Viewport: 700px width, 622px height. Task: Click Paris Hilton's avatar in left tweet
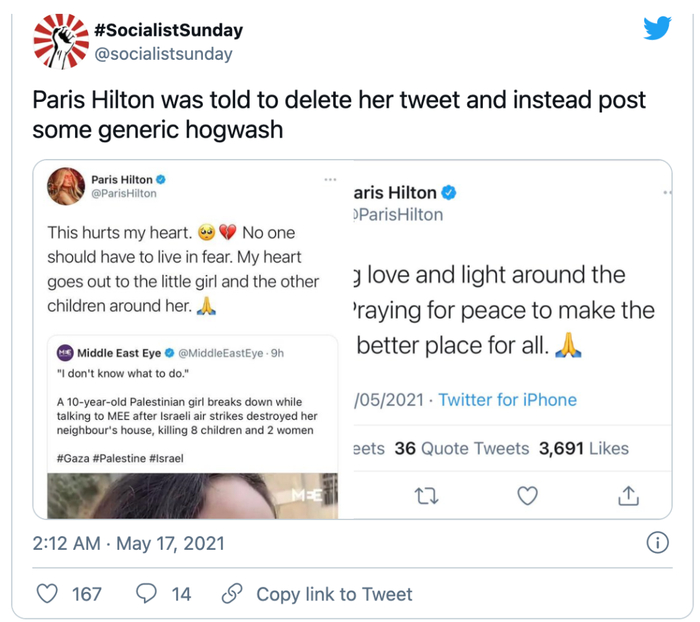(x=66, y=187)
